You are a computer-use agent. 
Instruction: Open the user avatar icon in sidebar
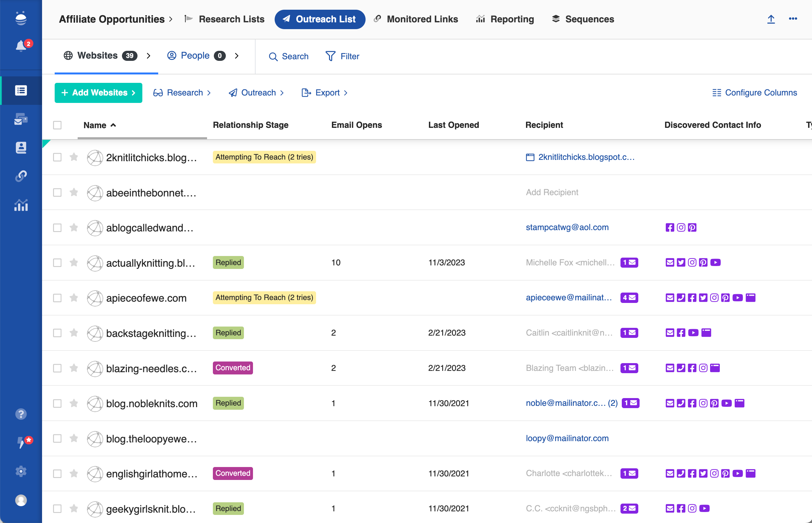(21, 500)
